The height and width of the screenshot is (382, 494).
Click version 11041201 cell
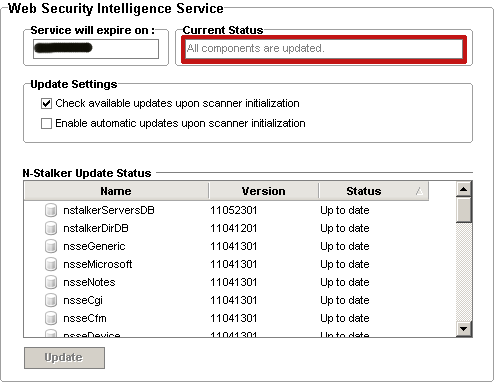(x=233, y=228)
